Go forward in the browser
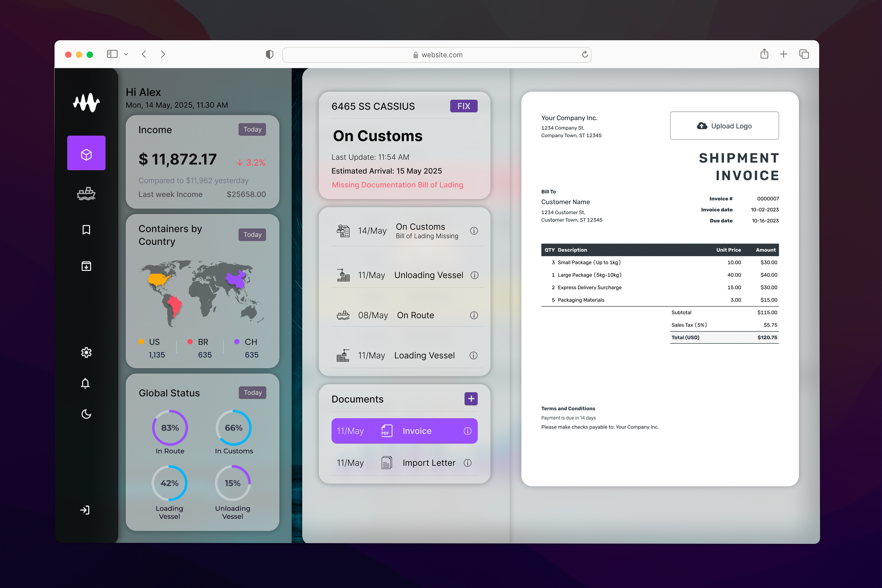 pos(163,54)
